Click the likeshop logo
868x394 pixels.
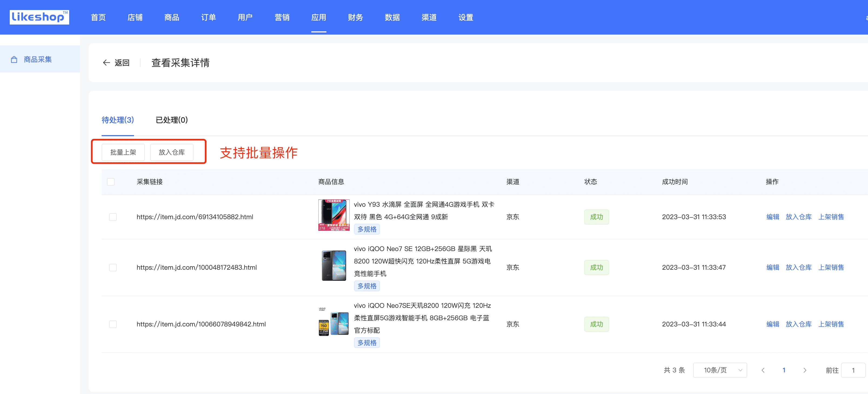tap(39, 17)
